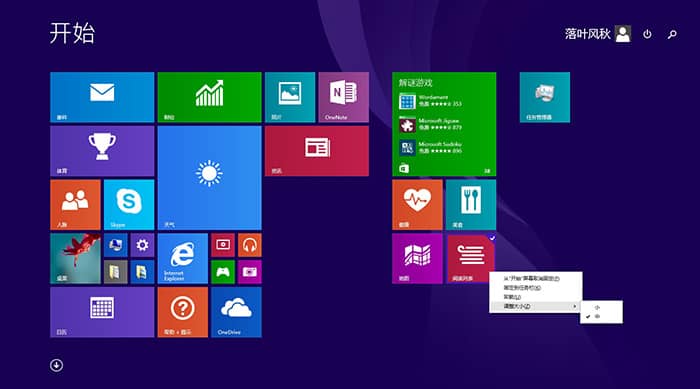Choose the checked 中 (medium) size option
The height and width of the screenshot is (389, 700).
tap(601, 316)
